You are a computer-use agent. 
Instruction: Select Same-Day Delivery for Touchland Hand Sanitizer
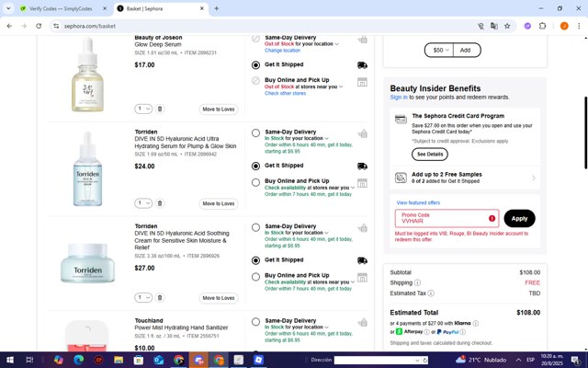255,321
